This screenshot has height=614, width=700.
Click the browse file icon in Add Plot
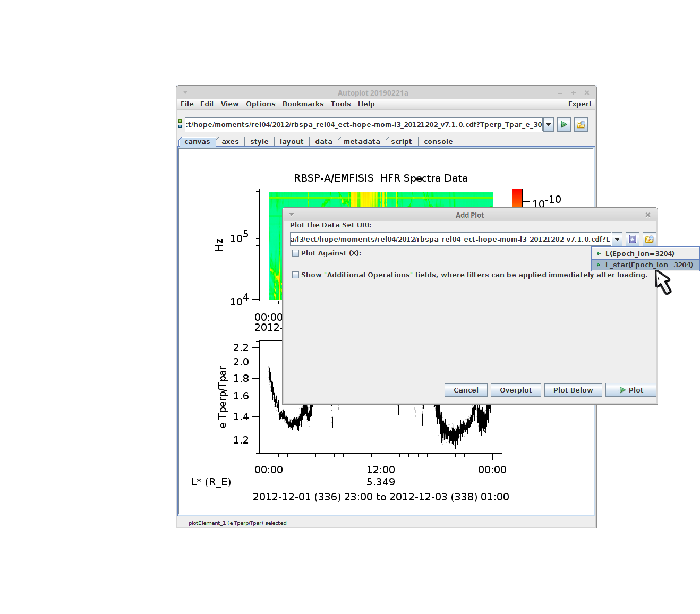tap(649, 240)
